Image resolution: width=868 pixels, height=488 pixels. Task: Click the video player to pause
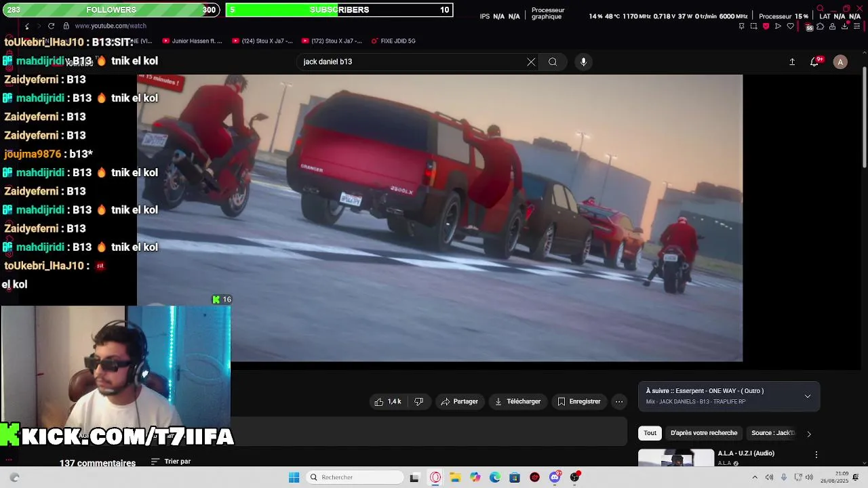(439, 218)
